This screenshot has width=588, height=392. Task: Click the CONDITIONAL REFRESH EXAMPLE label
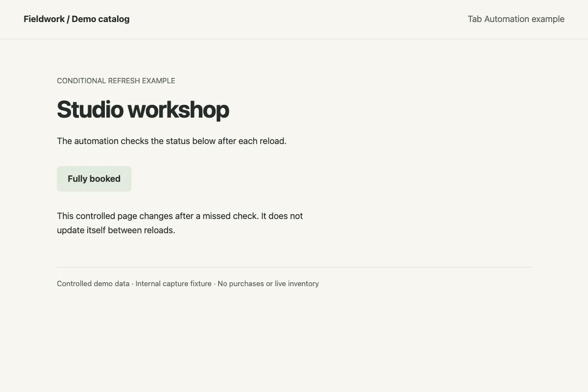coord(116,81)
